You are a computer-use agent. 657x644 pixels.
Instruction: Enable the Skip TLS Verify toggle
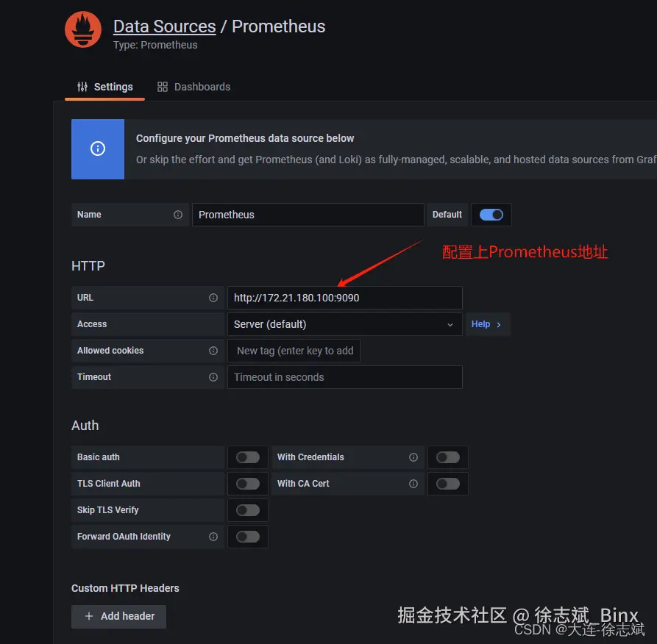coord(248,510)
